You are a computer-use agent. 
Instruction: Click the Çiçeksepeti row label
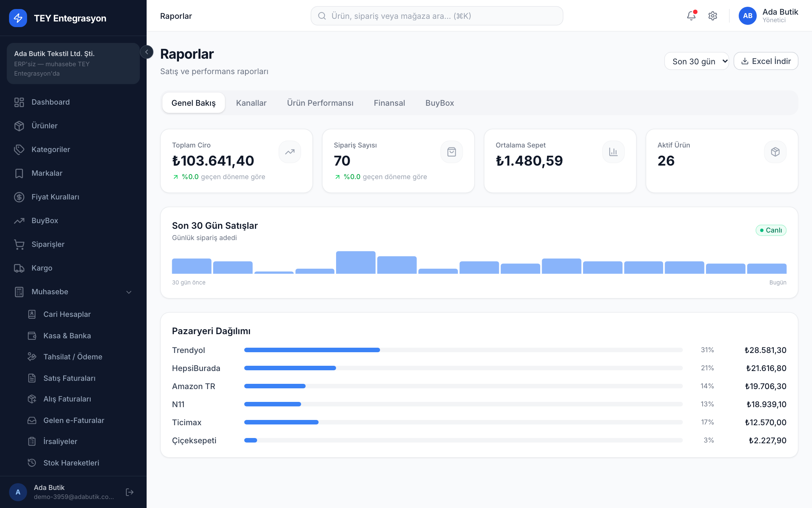[194, 440]
